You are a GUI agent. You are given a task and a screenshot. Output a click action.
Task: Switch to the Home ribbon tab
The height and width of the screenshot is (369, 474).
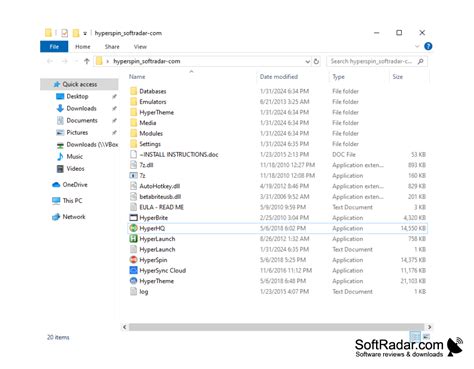83,47
